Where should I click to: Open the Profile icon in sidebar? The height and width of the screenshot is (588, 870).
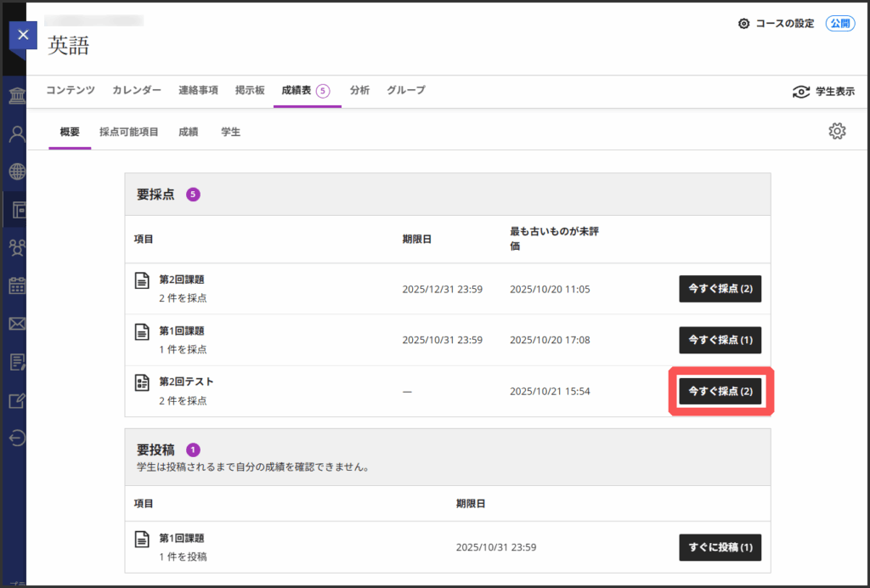point(16,133)
